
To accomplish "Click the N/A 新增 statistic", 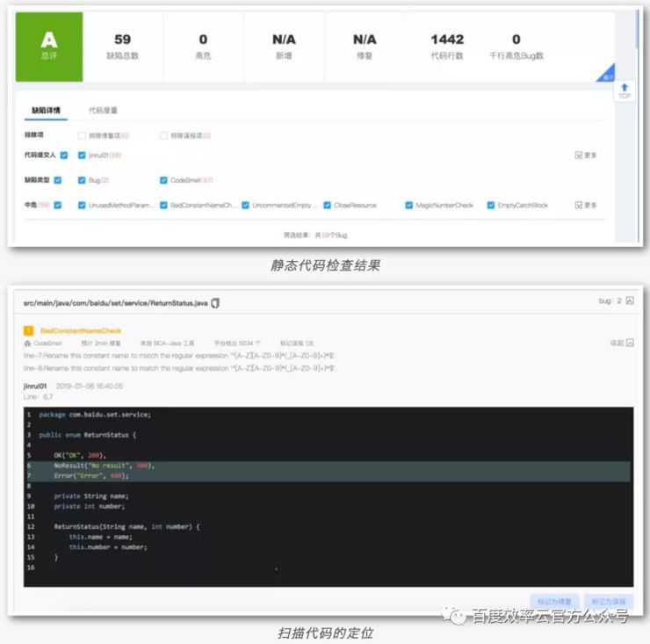I will (x=284, y=47).
